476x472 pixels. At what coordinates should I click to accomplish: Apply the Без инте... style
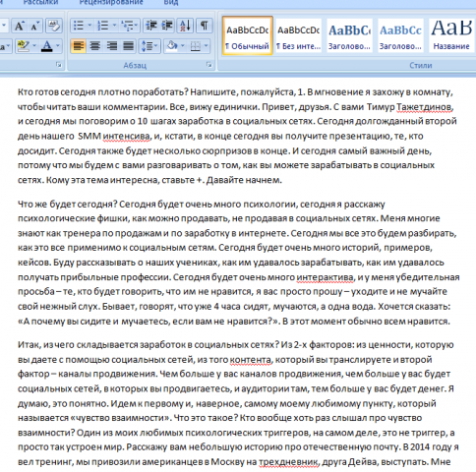point(299,35)
